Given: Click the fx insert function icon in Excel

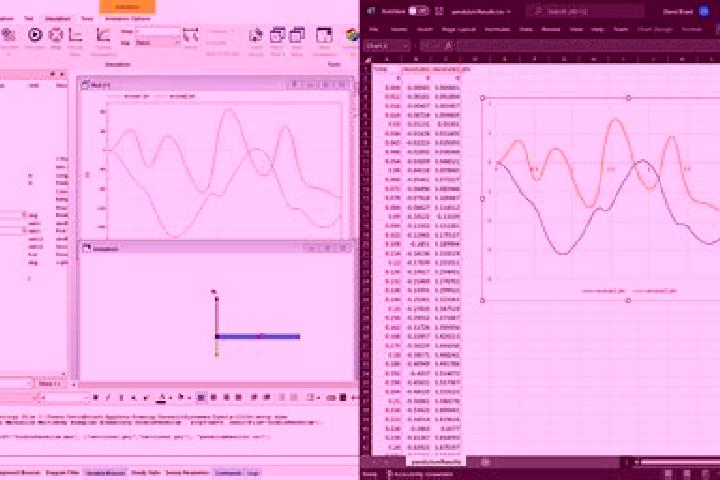Looking at the screenshot, I should tap(448, 45).
